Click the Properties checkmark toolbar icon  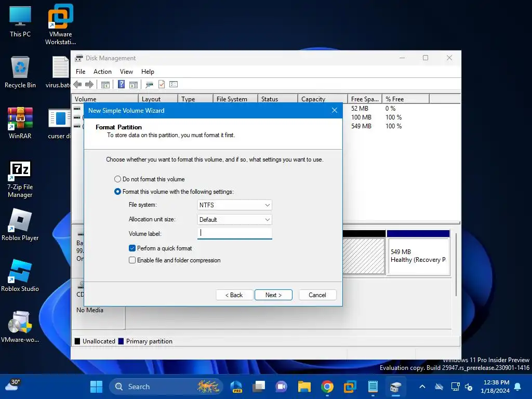[162, 84]
